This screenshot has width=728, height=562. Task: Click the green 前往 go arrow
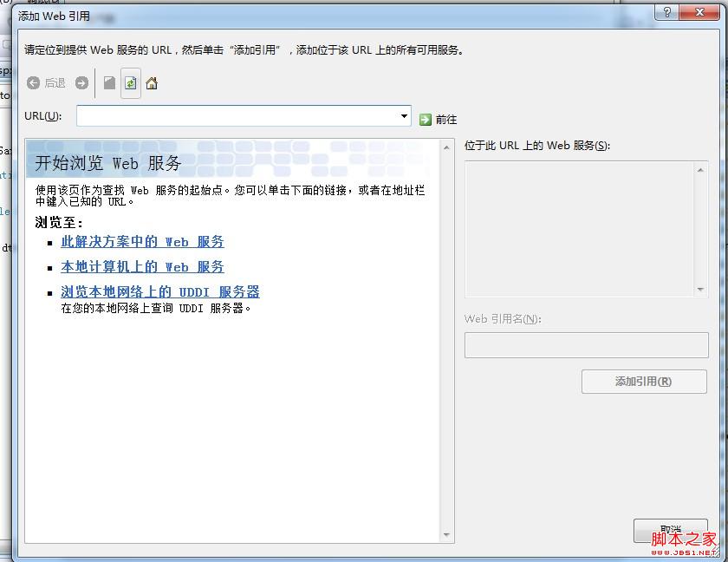(426, 120)
